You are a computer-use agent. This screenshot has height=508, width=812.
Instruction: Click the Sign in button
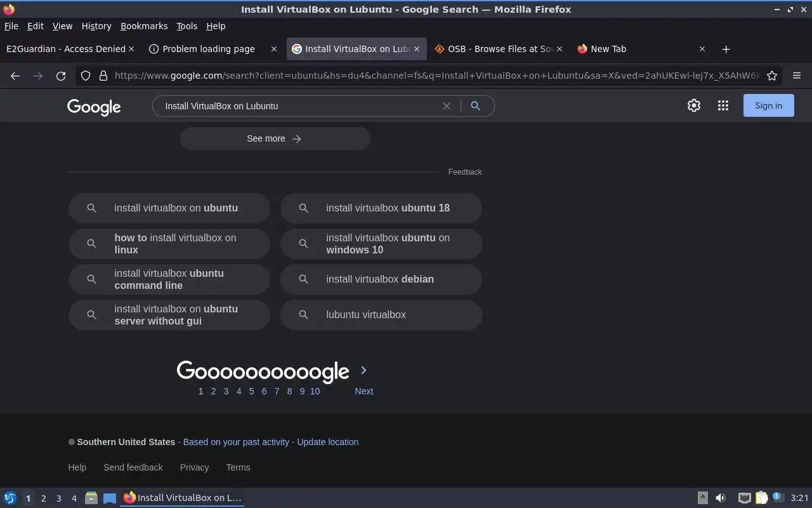[x=768, y=105]
